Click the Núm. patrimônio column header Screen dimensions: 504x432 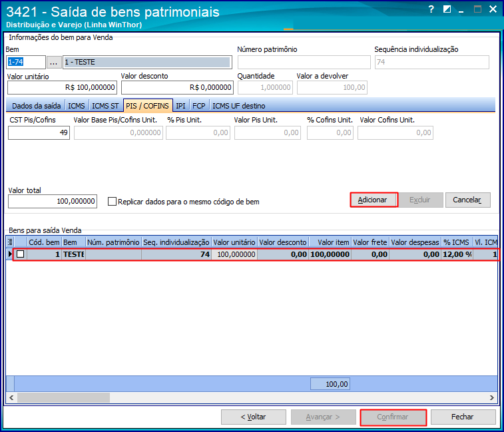click(113, 242)
